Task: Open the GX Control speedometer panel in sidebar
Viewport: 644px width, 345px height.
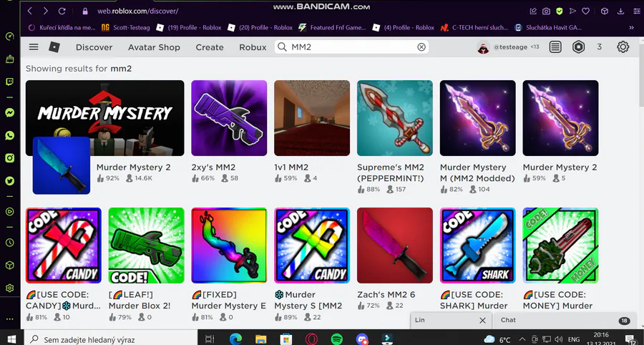Action: pyautogui.click(x=10, y=37)
